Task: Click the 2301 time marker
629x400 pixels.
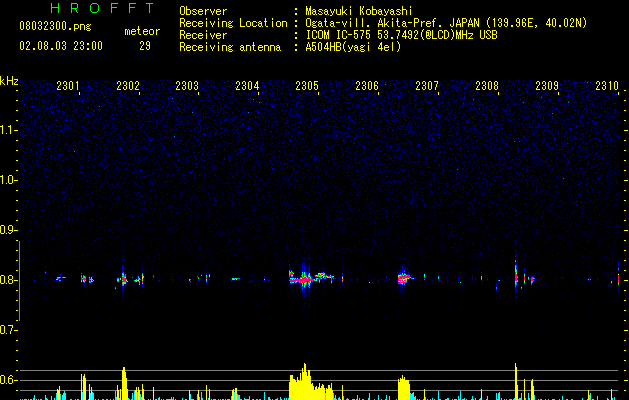Action: coord(68,85)
